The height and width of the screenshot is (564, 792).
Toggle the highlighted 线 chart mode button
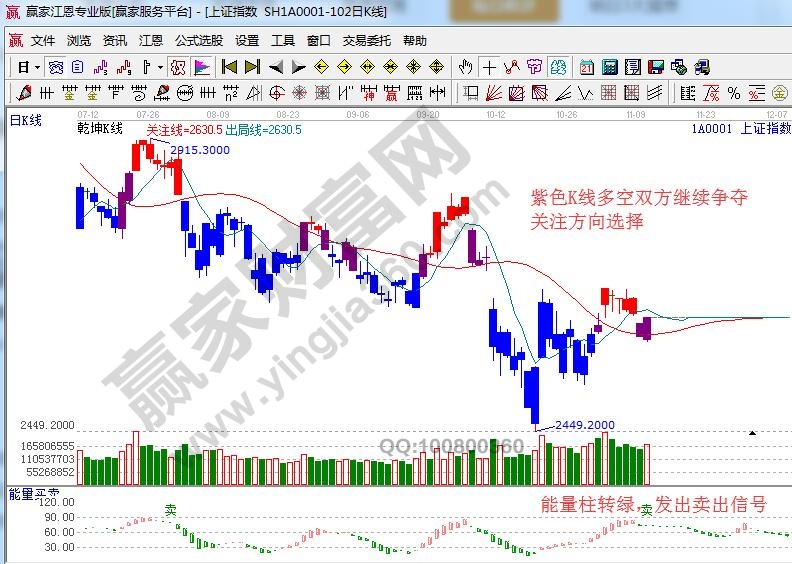[x=557, y=67]
